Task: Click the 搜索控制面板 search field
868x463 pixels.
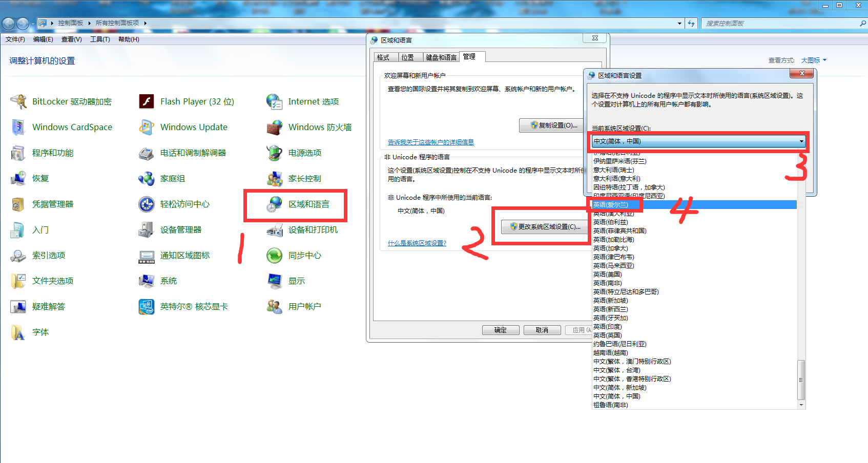Action: tap(779, 23)
